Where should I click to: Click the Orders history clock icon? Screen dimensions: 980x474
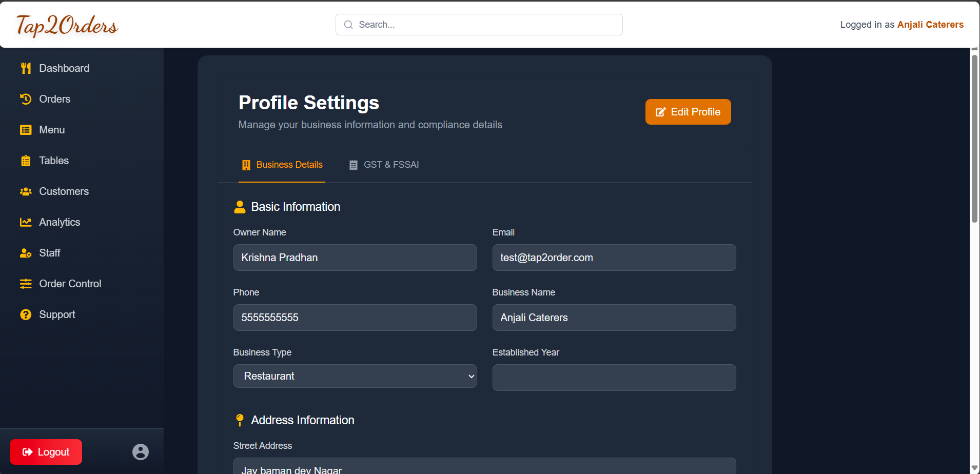pyautogui.click(x=26, y=99)
